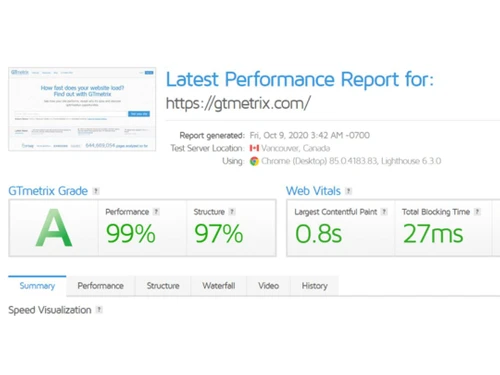Click the 27ms Total Blocking Time value

pos(433,233)
